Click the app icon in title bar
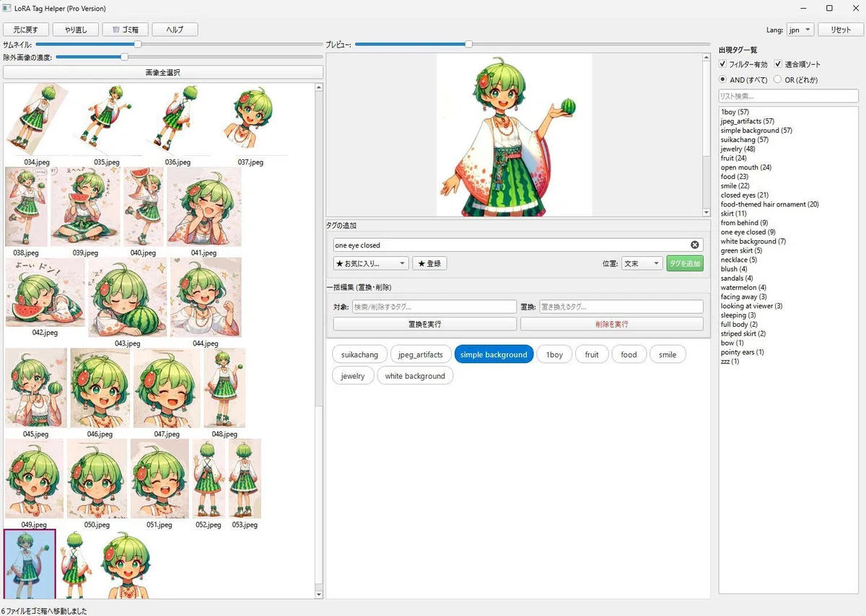 pyautogui.click(x=7, y=8)
